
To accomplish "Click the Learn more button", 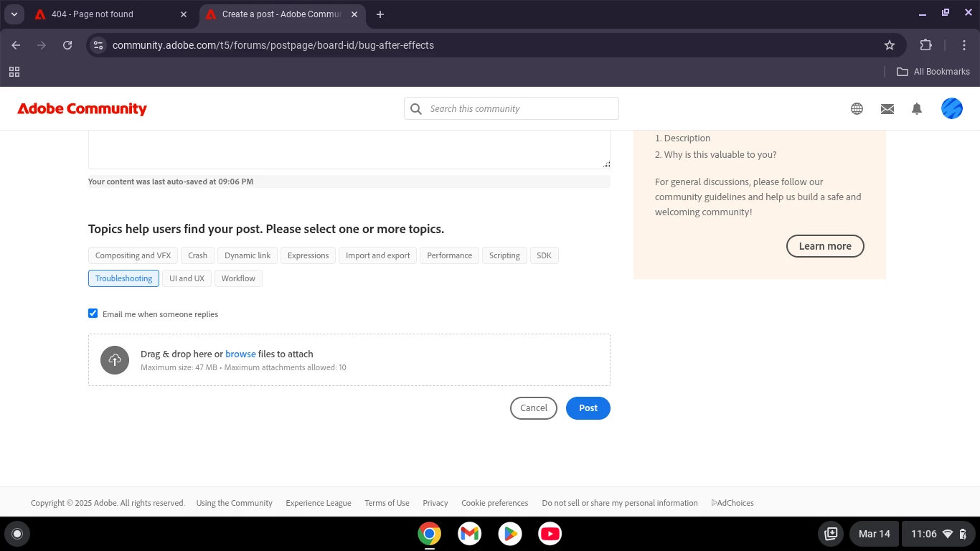I will (825, 246).
